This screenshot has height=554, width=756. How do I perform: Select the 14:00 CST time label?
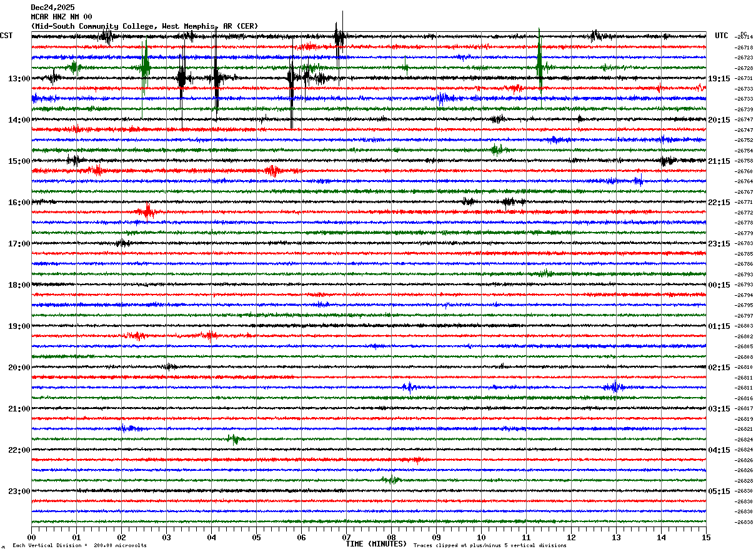tap(19, 120)
